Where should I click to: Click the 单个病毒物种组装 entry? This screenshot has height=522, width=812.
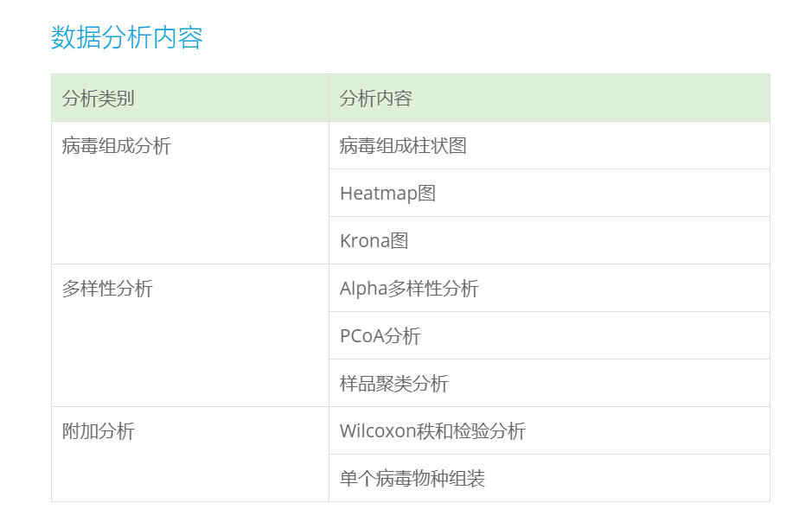[412, 479]
